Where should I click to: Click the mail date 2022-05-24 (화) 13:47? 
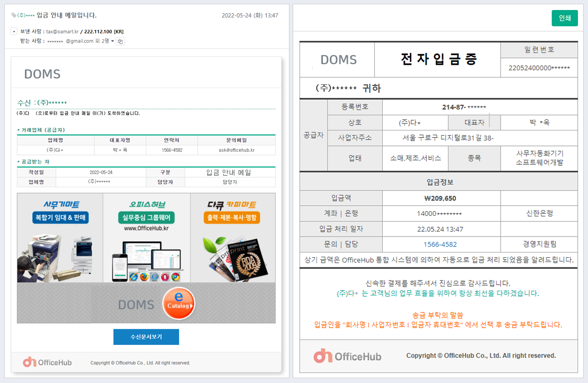pos(250,15)
